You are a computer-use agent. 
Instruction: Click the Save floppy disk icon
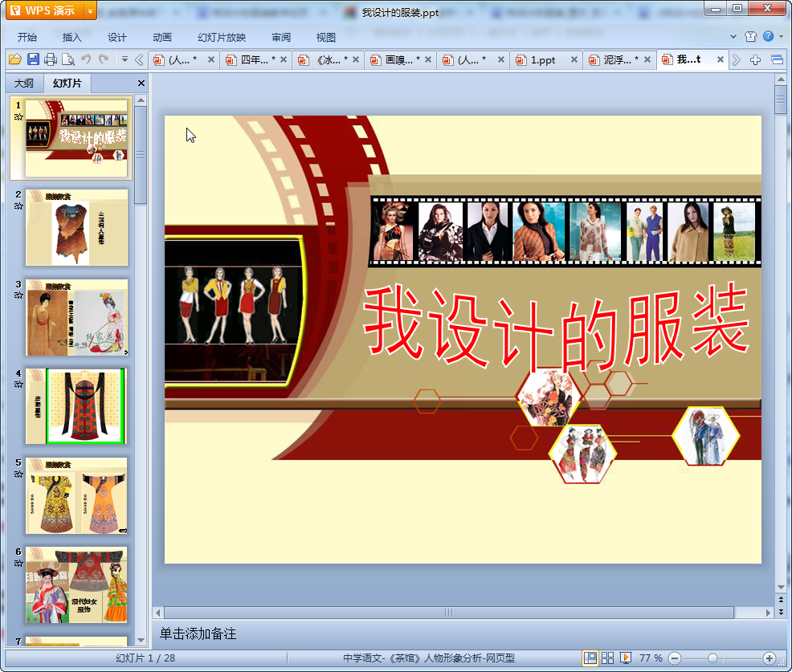(34, 59)
